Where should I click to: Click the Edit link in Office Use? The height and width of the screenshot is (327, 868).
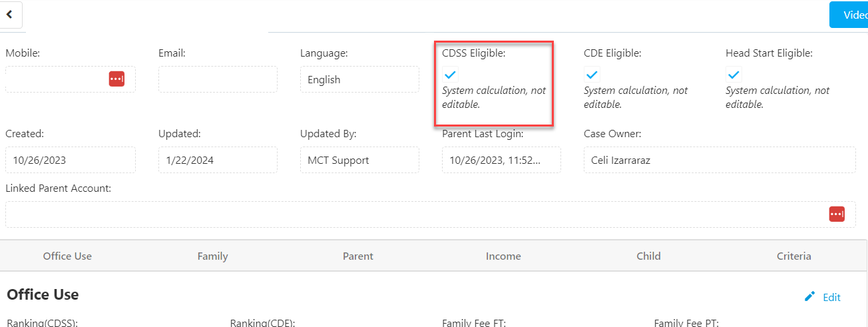pos(831,297)
